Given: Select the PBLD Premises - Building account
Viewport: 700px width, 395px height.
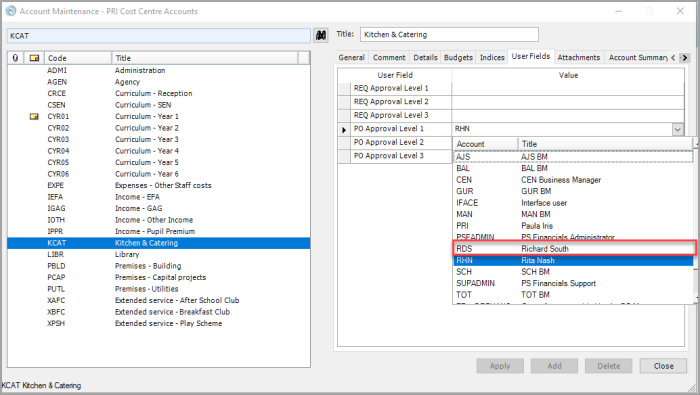Looking at the screenshot, I should (158, 266).
